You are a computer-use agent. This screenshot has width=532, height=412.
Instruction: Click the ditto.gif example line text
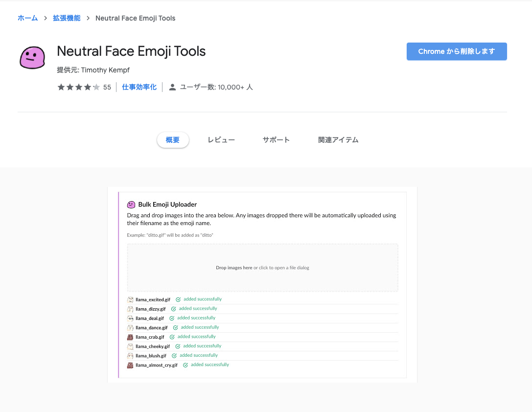click(x=170, y=235)
